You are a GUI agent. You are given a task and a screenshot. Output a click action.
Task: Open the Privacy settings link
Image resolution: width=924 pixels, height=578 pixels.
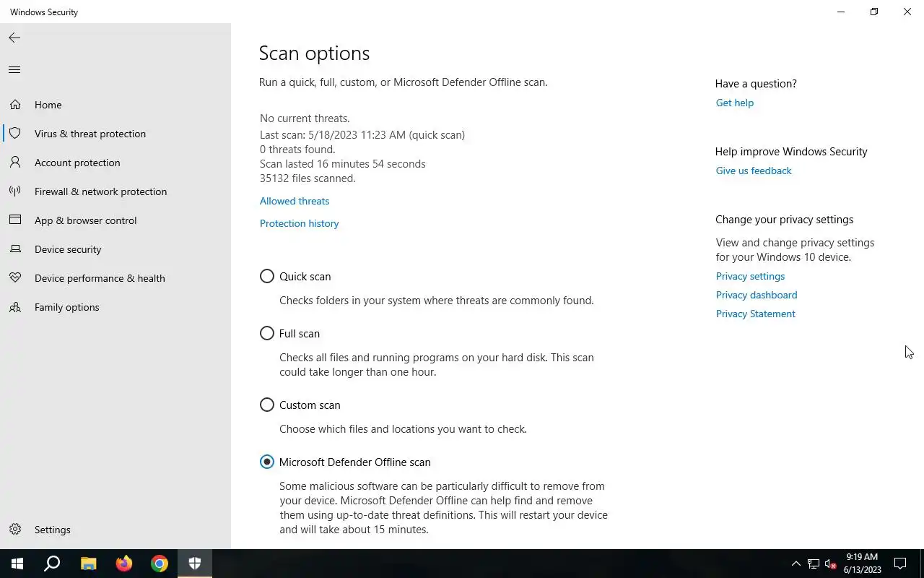pyautogui.click(x=750, y=276)
